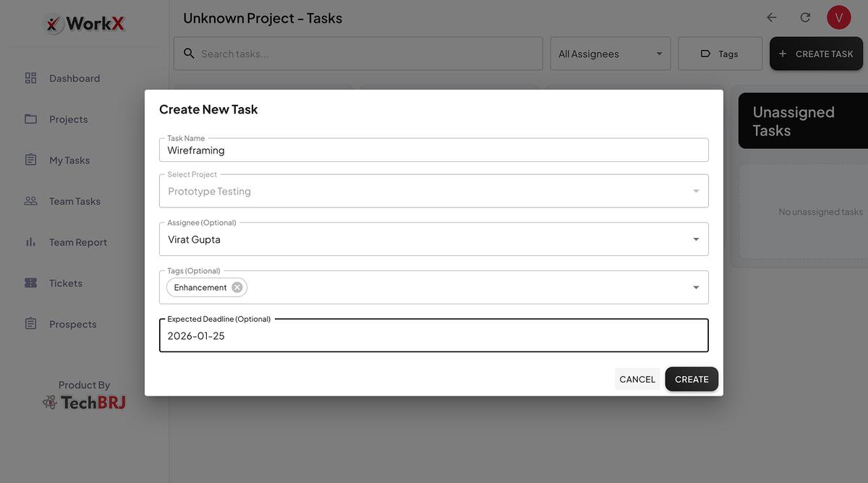Image resolution: width=868 pixels, height=483 pixels.
Task: Open the Team Report chart icon
Action: click(30, 241)
